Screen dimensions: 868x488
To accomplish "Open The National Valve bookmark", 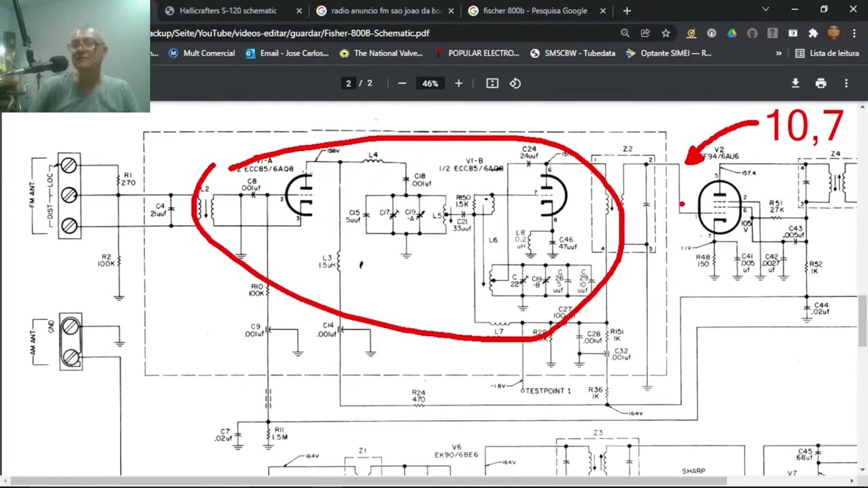I will pyautogui.click(x=382, y=54).
